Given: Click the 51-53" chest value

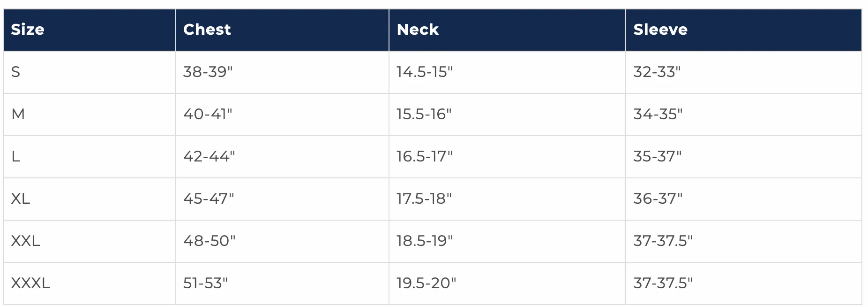Looking at the screenshot, I should coord(205,283).
